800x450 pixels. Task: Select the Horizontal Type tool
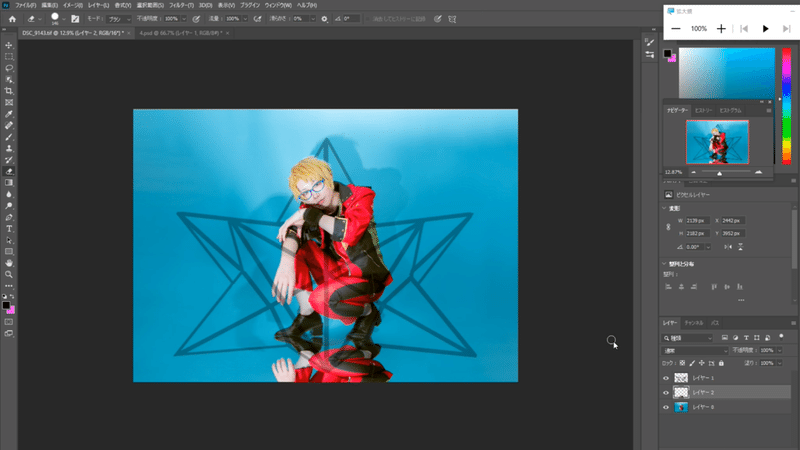[x=9, y=229]
